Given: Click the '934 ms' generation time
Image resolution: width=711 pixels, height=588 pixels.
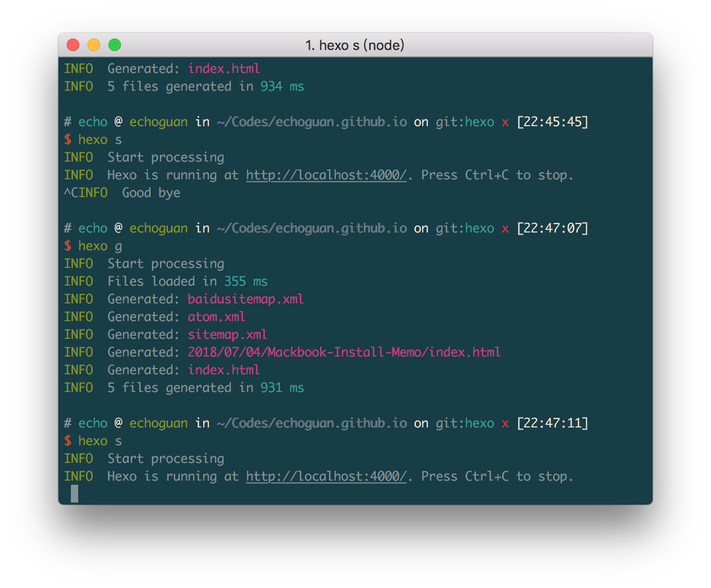Looking at the screenshot, I should point(282,87).
